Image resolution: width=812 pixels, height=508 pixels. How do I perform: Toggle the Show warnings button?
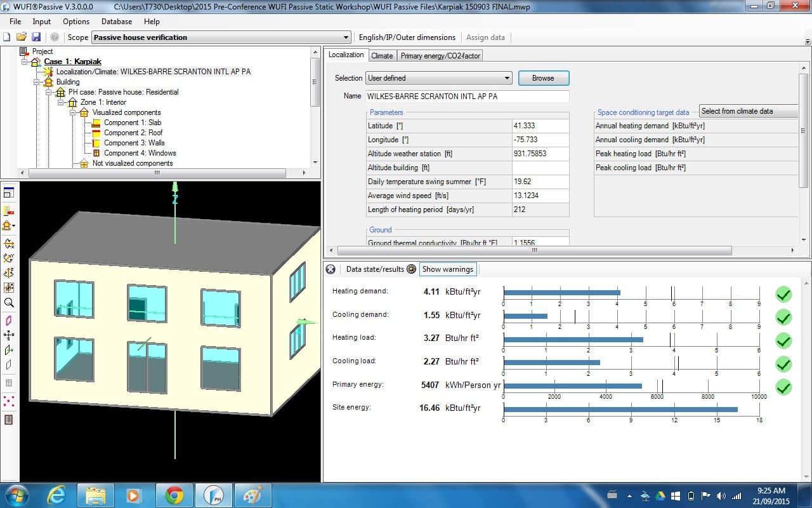tap(447, 269)
